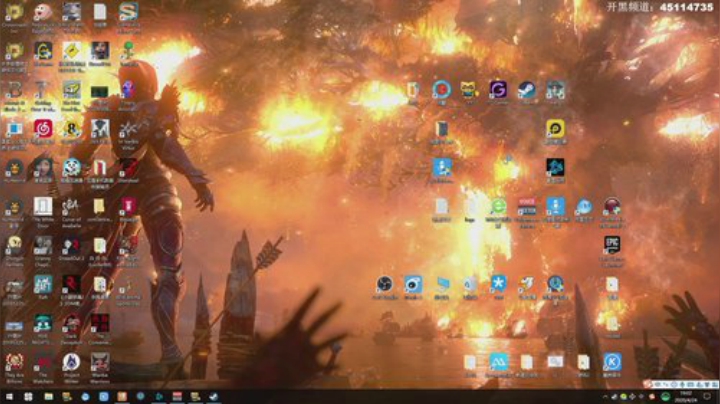This screenshot has height=404, width=720.
Task: Open the red NetEase Cloud Music icon
Action: point(43,129)
